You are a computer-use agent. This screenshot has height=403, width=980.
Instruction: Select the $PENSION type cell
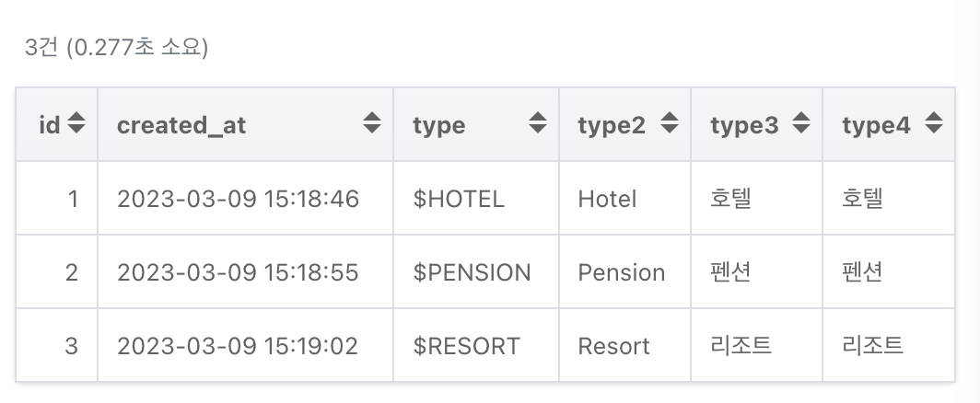tap(472, 272)
